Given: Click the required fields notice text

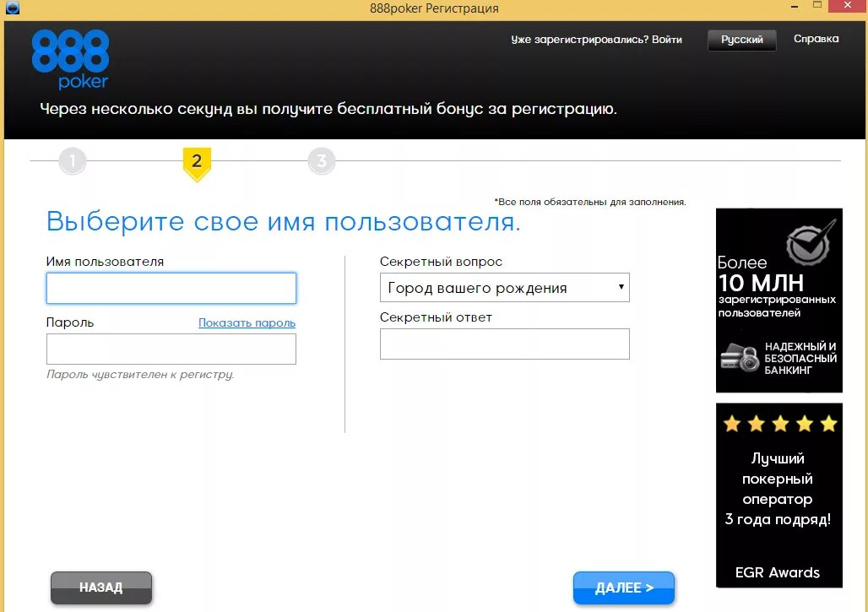Looking at the screenshot, I should pyautogui.click(x=590, y=202).
